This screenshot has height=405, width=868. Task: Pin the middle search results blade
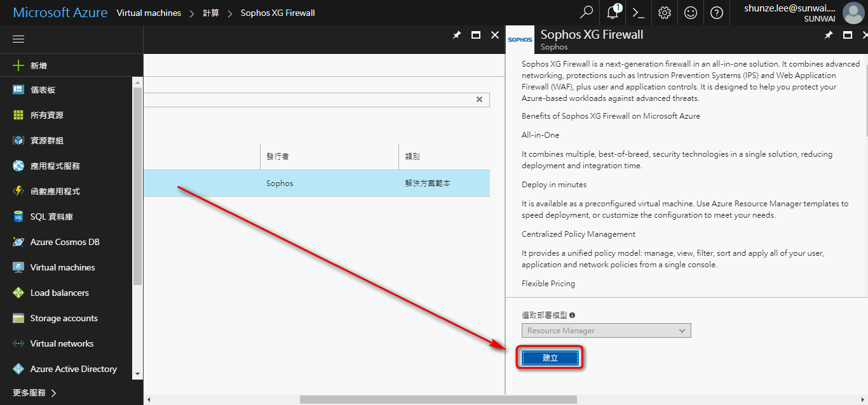pos(456,36)
